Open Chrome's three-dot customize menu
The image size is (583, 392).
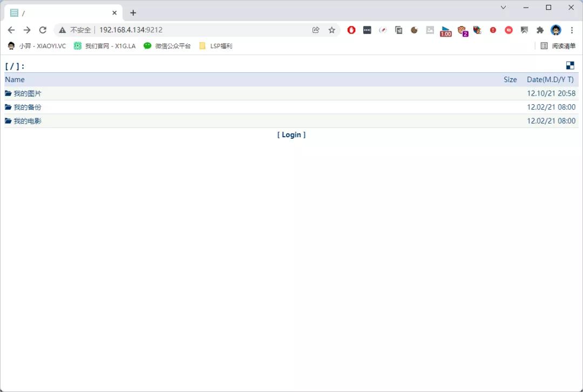[x=572, y=30]
